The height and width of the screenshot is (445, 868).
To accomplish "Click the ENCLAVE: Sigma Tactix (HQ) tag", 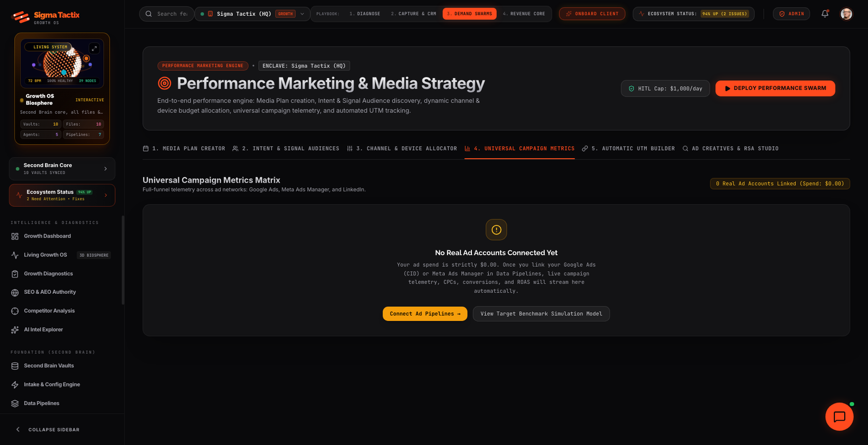I will click(x=304, y=66).
